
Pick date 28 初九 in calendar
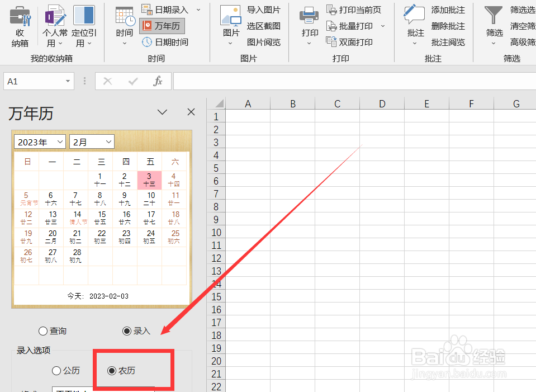(x=75, y=256)
